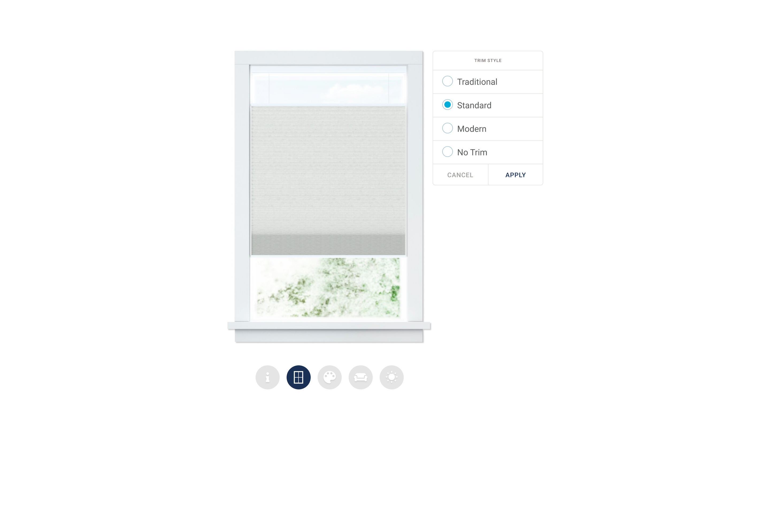
Task: Open the Trim Style dropdown panel
Action: 488,60
